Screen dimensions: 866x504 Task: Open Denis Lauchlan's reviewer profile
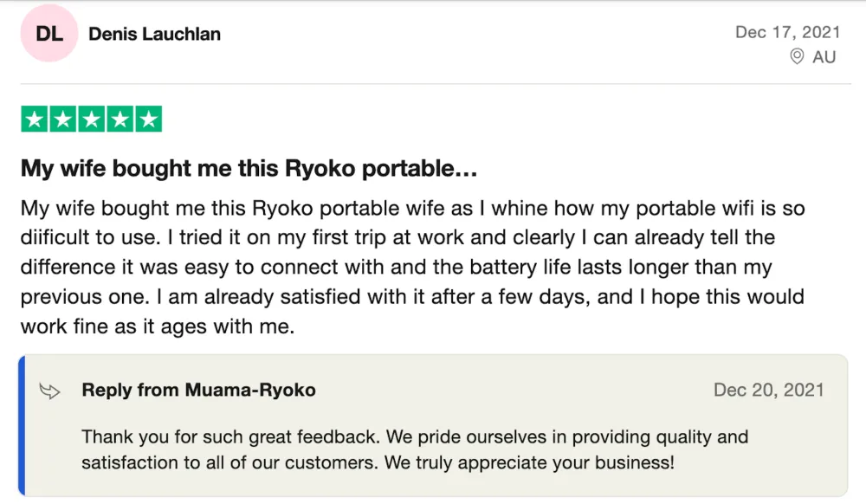154,35
